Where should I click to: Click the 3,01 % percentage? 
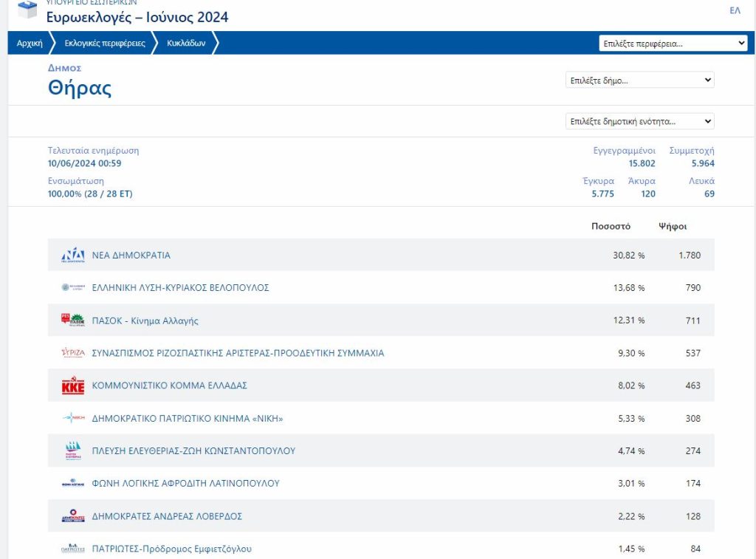631,483
